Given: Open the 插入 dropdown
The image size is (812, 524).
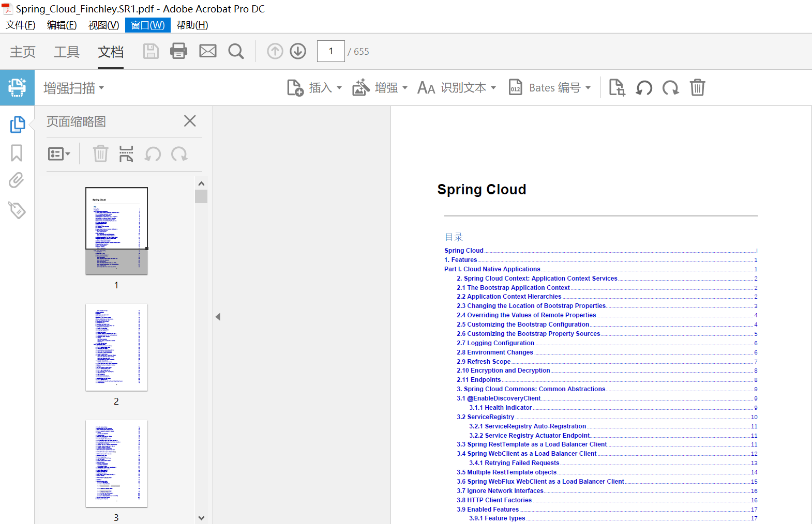Looking at the screenshot, I should pyautogui.click(x=314, y=88).
